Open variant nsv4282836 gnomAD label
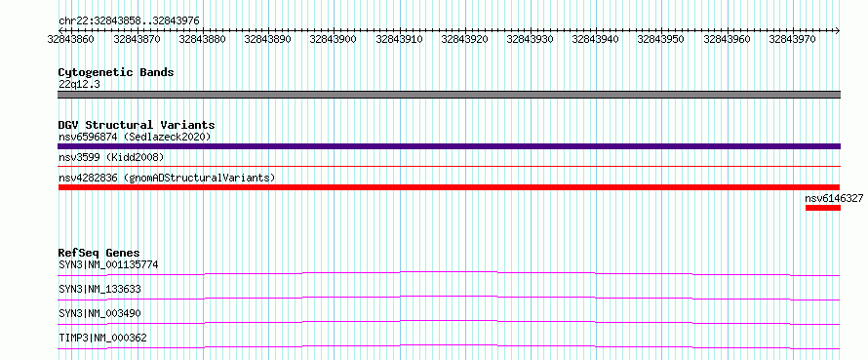This screenshot has width=868, height=360. pos(167,179)
